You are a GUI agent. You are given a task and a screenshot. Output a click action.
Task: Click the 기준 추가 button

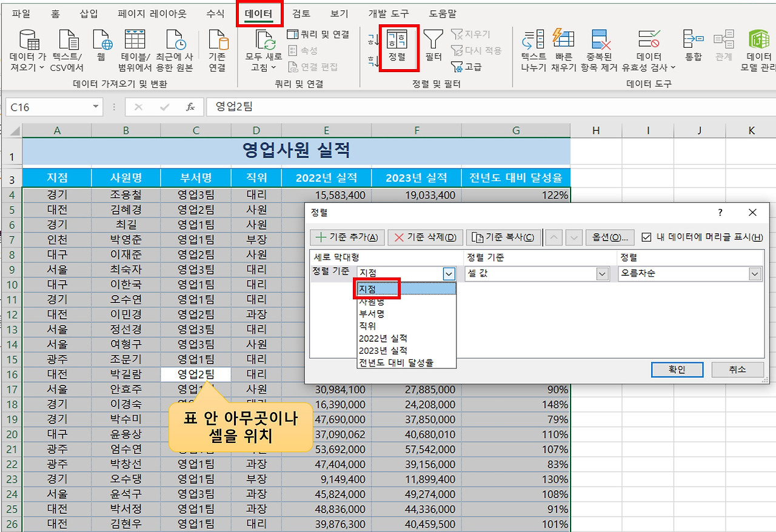[347, 237]
